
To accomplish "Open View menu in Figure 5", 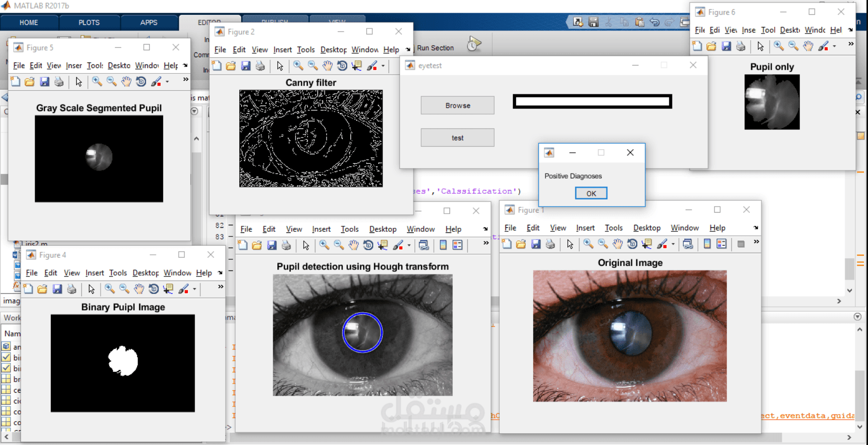I will point(54,65).
